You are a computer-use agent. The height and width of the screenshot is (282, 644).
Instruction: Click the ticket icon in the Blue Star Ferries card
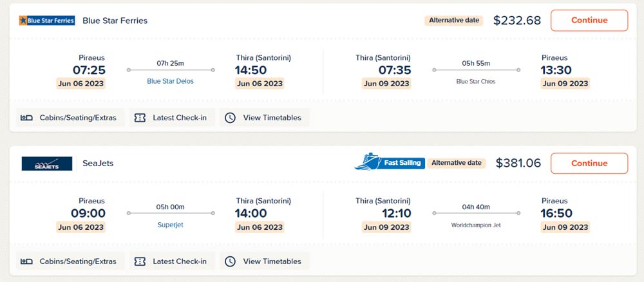[140, 118]
